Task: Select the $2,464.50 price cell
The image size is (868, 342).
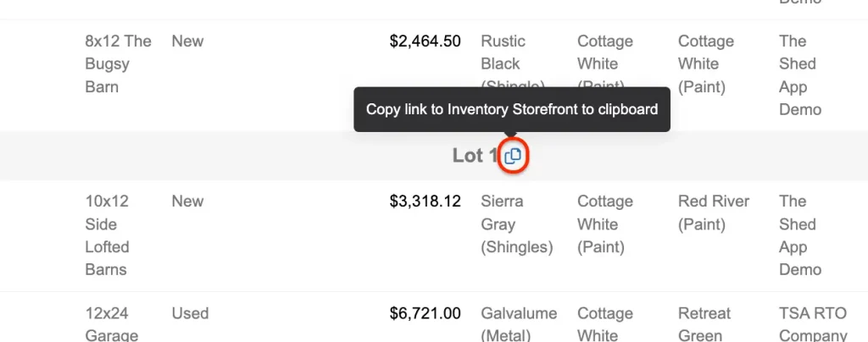Action: coord(425,41)
